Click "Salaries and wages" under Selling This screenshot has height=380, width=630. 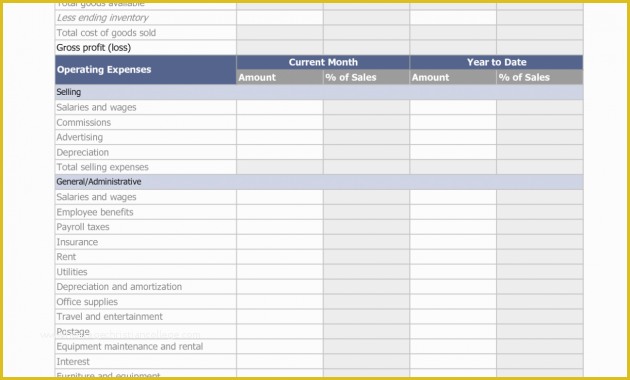(96, 107)
